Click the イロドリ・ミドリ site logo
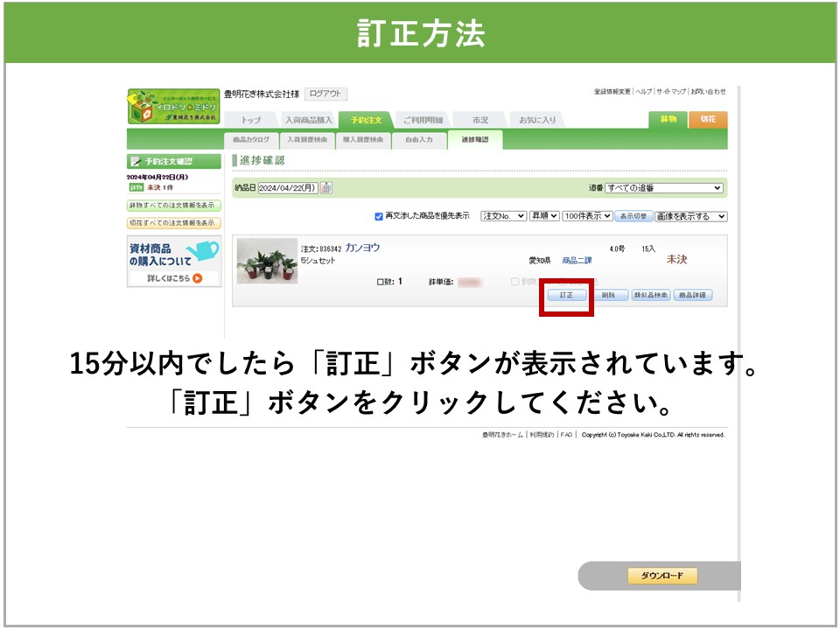Viewport: 840px width, 630px height. tap(173, 106)
